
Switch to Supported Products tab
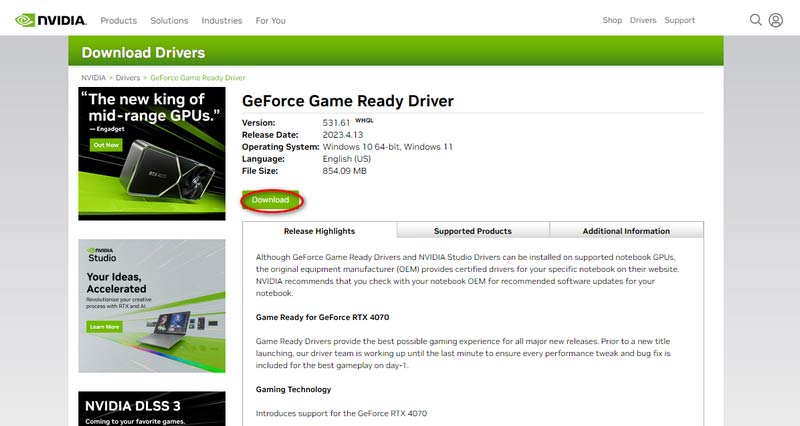pyautogui.click(x=472, y=231)
